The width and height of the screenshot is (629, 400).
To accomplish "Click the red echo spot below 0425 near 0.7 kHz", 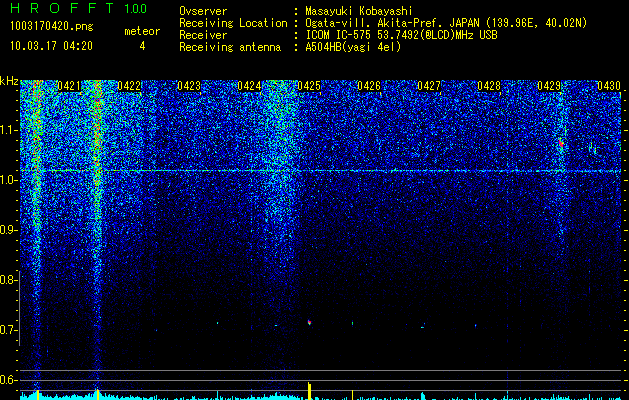I will pos(309,322).
